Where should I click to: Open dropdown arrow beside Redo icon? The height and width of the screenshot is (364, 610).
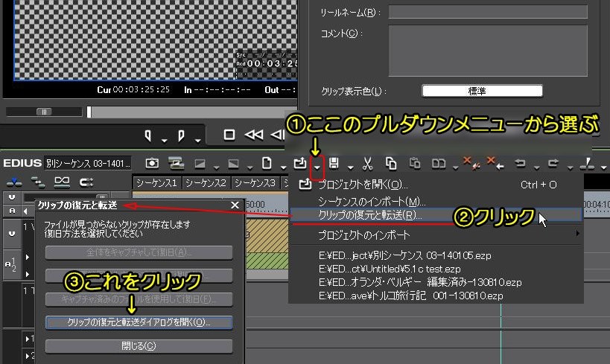tap(570, 167)
